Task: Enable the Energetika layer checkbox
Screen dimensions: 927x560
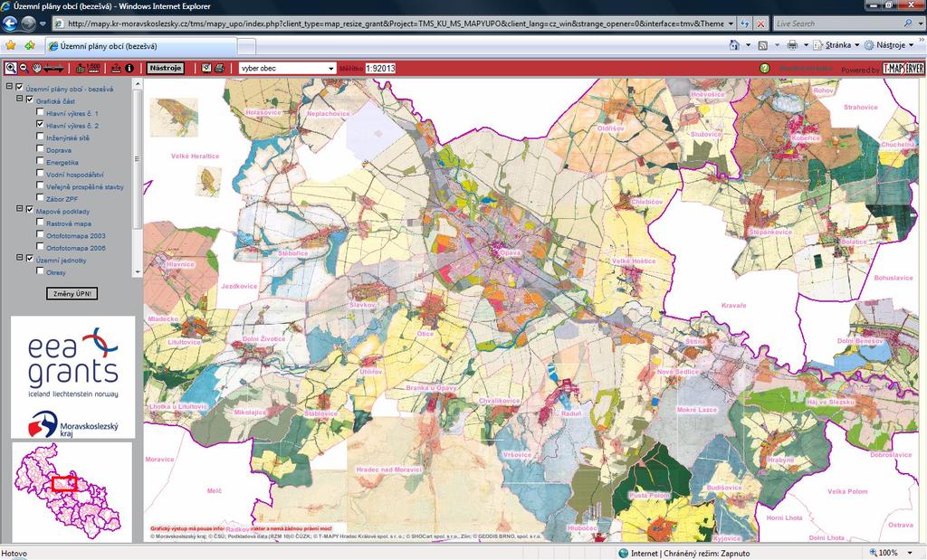Action: click(x=40, y=161)
